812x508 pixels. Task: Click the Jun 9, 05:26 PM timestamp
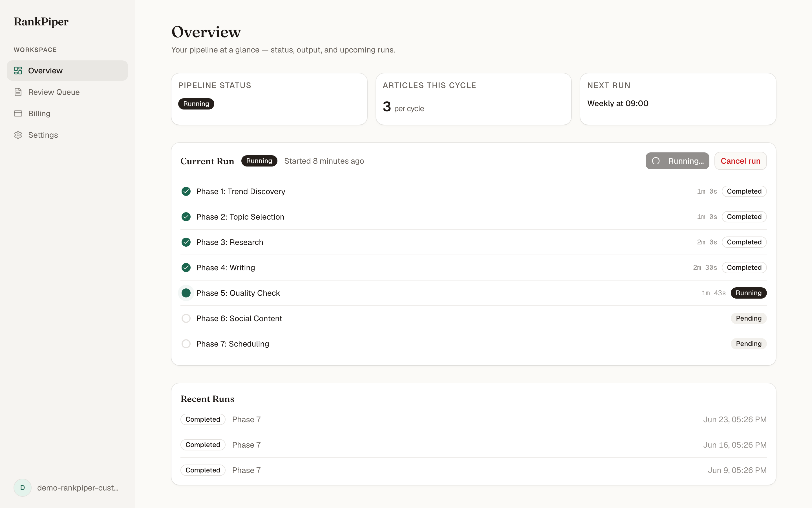737,470
